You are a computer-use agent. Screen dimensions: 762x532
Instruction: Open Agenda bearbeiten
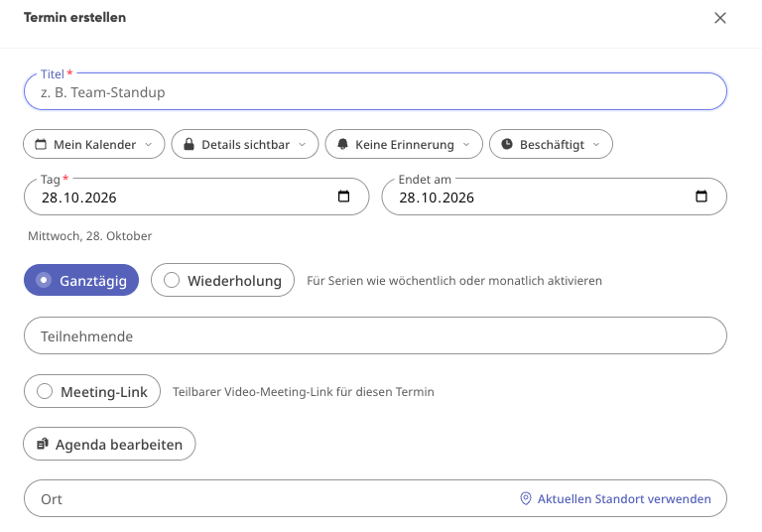click(109, 444)
